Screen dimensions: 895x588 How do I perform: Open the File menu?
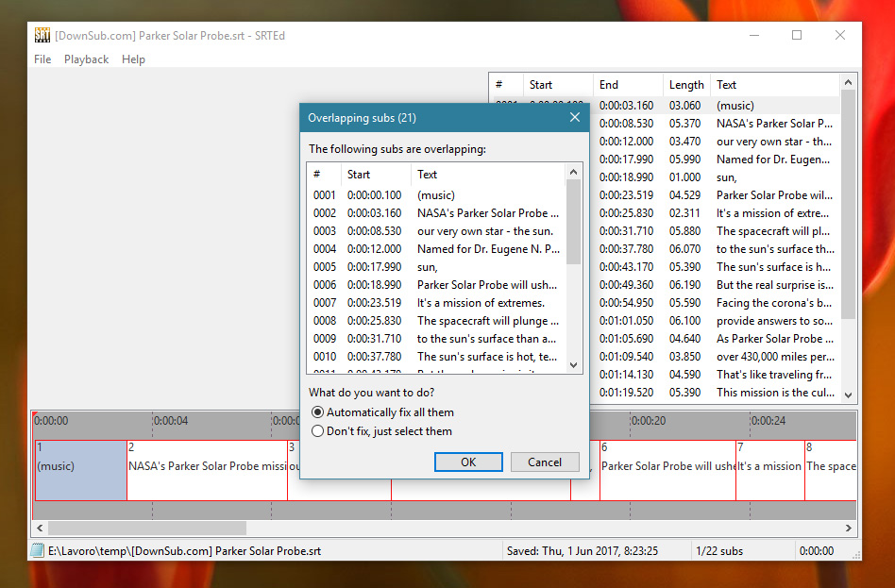(42, 59)
